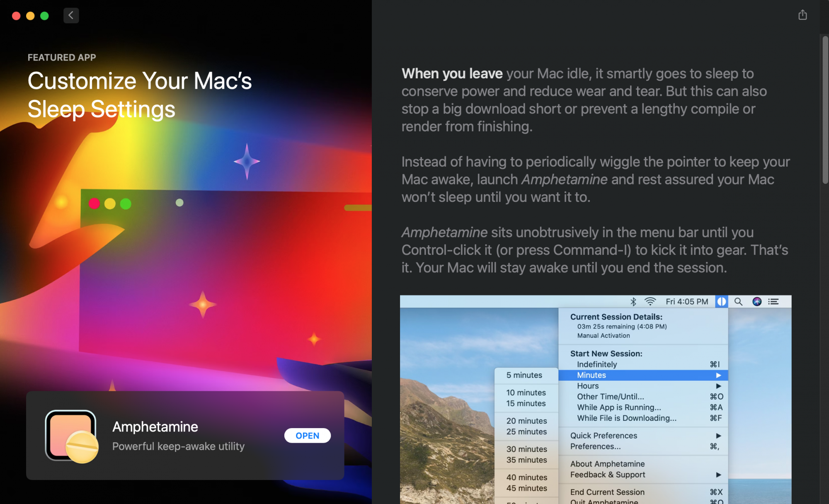Click the vertical scrollbar thumb
This screenshot has height=504, width=829.
[x=825, y=110]
